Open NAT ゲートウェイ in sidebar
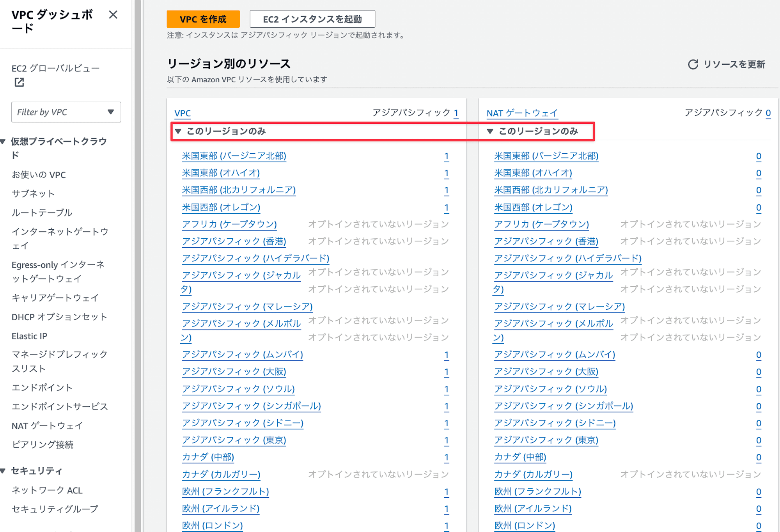Image resolution: width=780 pixels, height=532 pixels. click(47, 426)
